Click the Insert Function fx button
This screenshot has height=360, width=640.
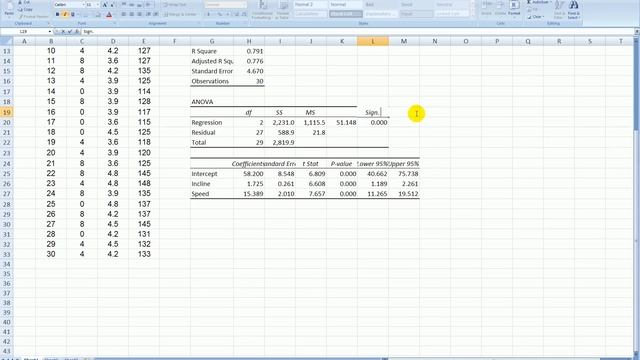76,31
